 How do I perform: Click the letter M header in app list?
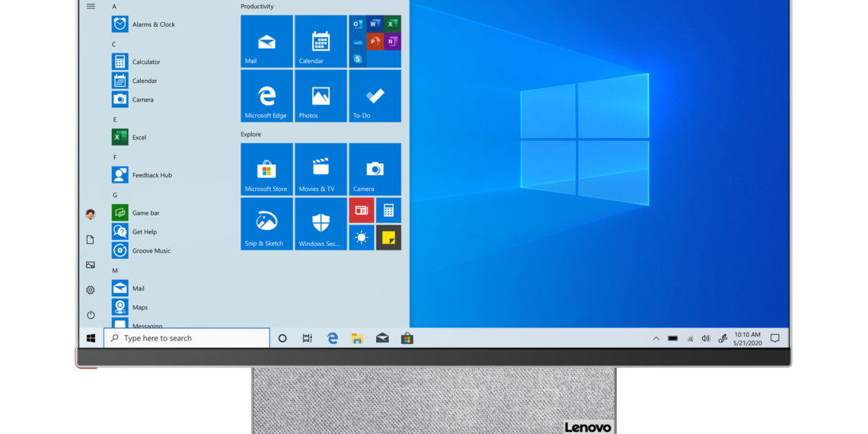click(115, 271)
